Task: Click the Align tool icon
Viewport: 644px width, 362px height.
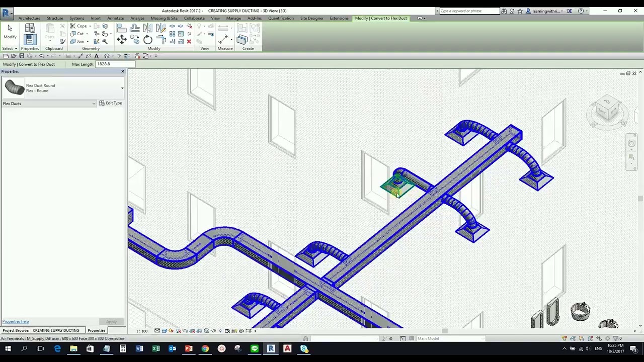Action: point(122,28)
